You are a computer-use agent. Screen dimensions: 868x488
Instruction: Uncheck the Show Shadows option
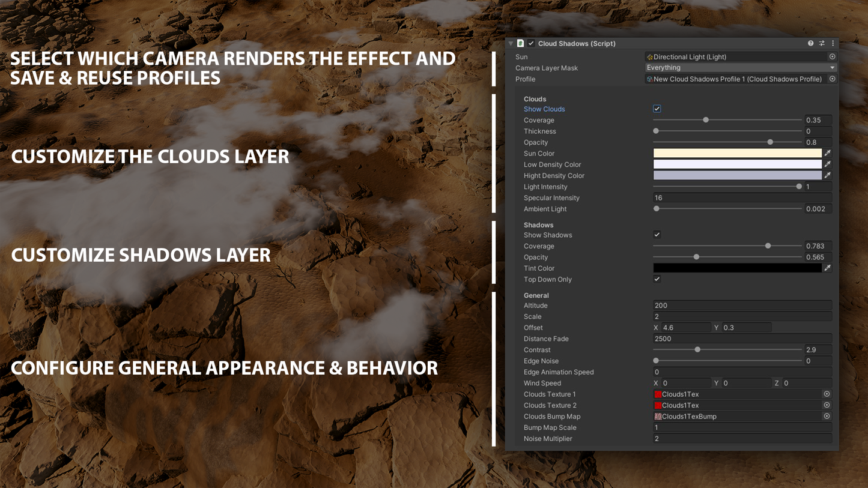657,235
